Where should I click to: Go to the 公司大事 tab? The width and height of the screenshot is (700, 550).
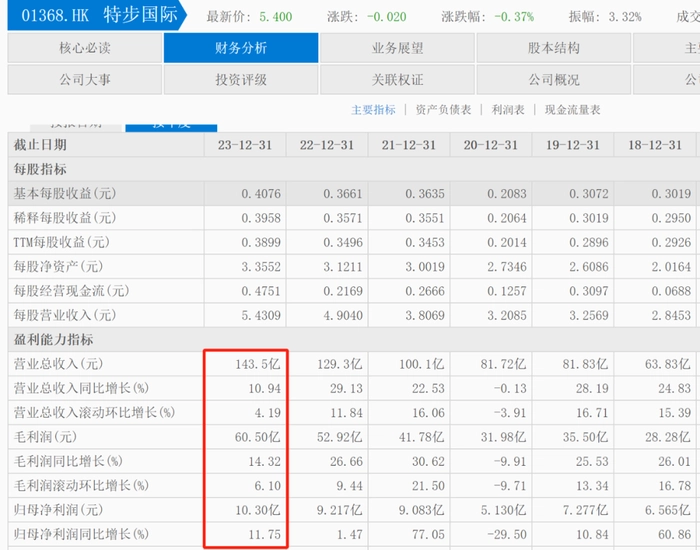click(x=85, y=80)
